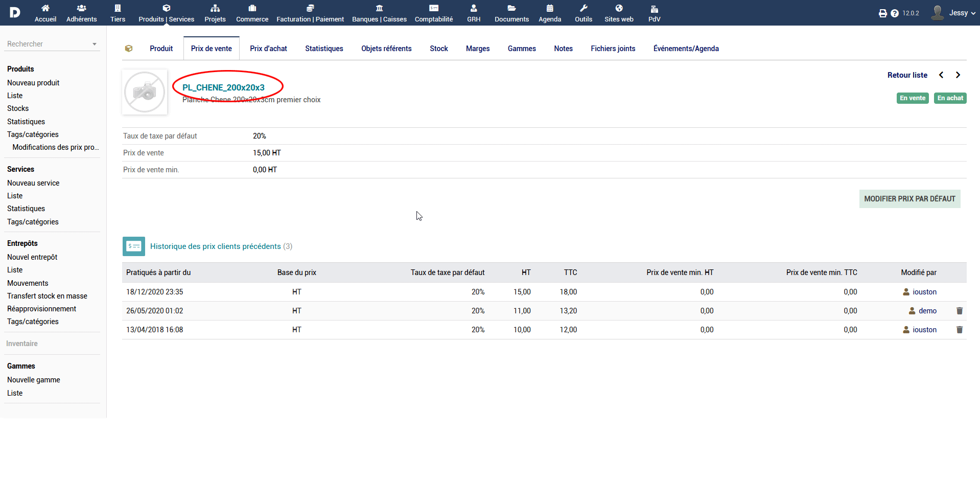This screenshot has height=479, width=980.
Task: Switch to the Stock tab
Action: pos(438,49)
